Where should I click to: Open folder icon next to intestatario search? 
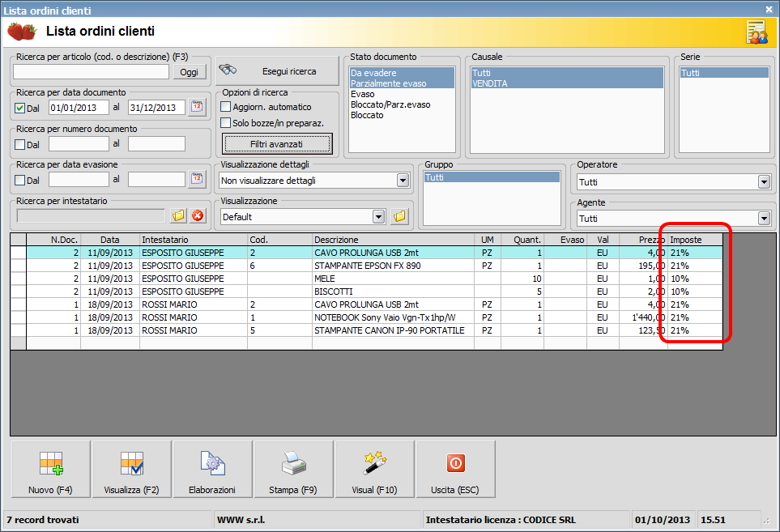tap(179, 215)
